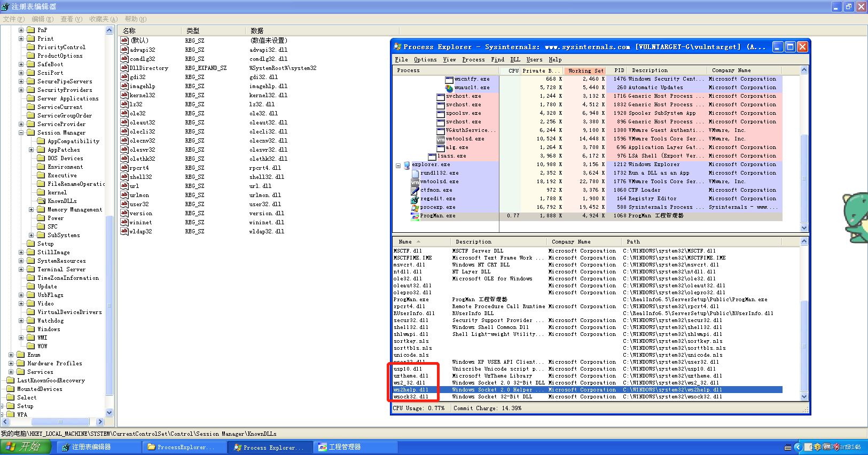Click the advapi32 string value icon
The image size is (868, 455).
[124, 50]
